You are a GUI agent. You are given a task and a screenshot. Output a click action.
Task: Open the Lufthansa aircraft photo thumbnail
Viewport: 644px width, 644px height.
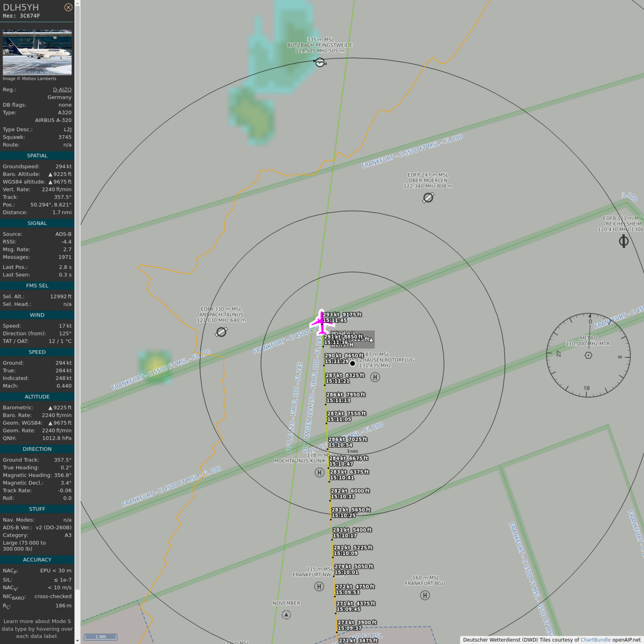coord(37,52)
